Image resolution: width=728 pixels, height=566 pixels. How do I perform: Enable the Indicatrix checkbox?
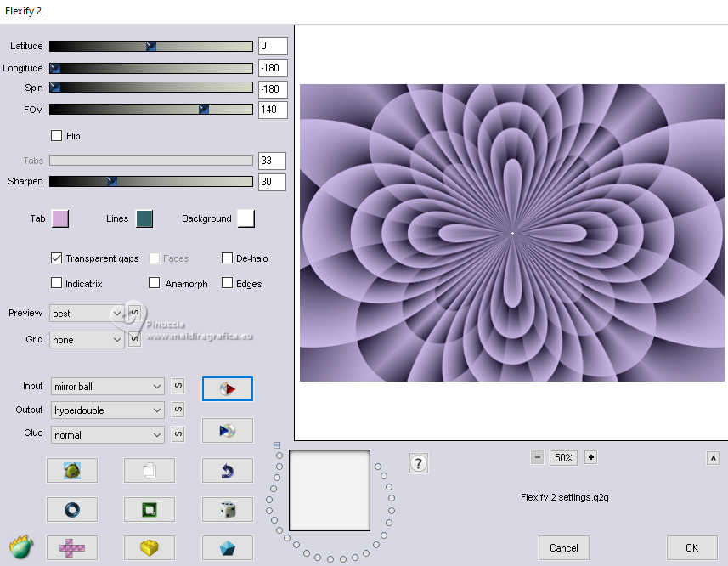click(x=56, y=283)
